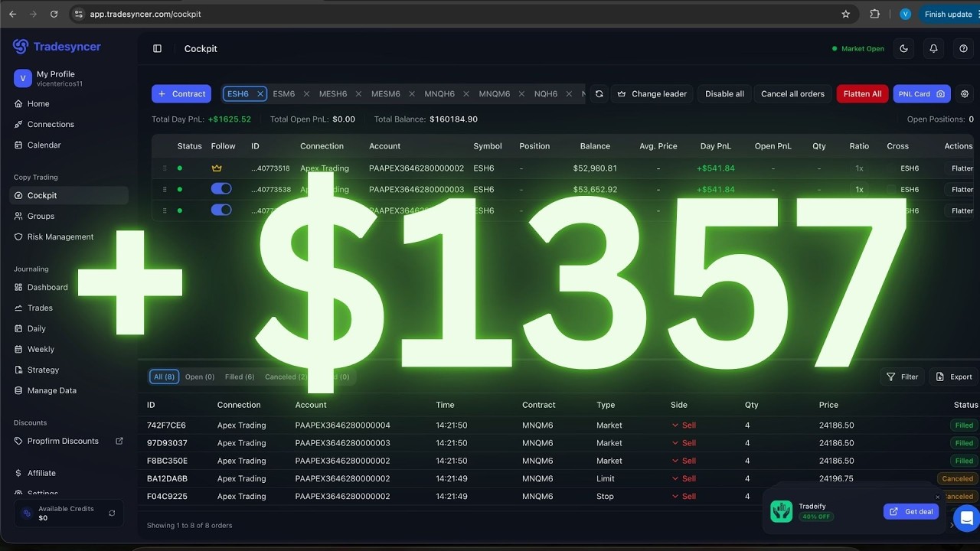
Task: Click the red Flatten All button
Action: click(862, 94)
